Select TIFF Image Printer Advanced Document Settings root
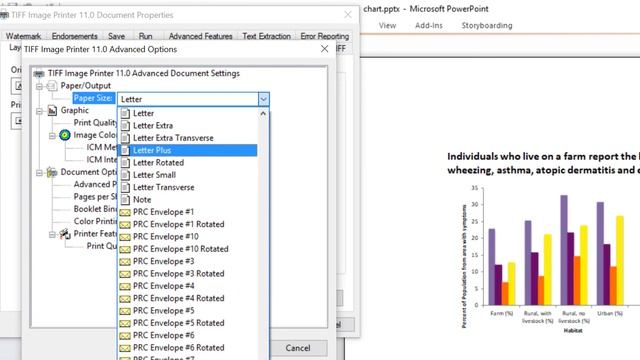The image size is (640, 360). [x=144, y=73]
